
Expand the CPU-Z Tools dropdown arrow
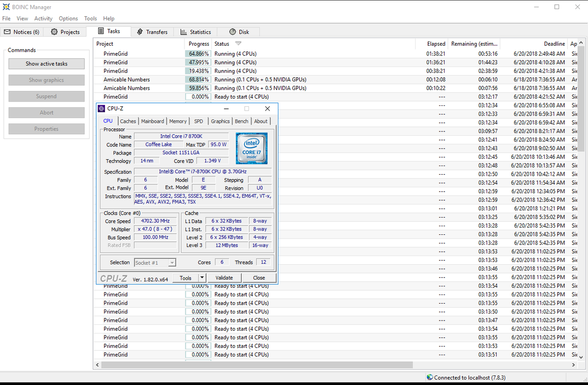202,278
